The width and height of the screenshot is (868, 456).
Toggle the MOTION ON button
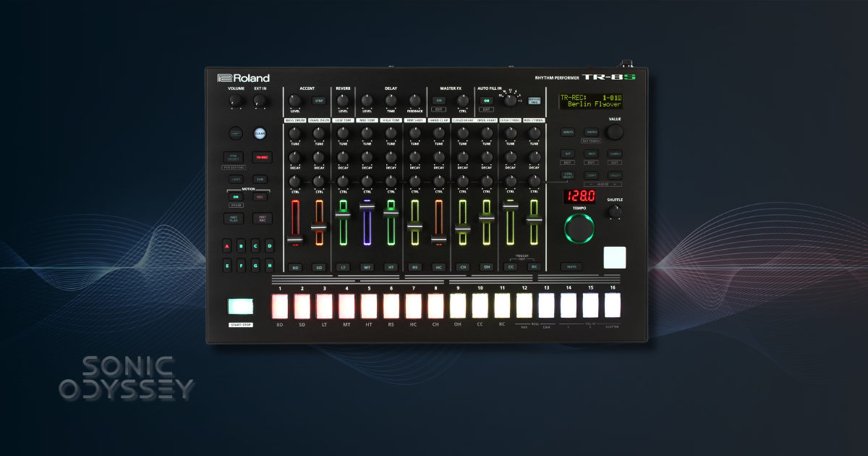point(236,197)
